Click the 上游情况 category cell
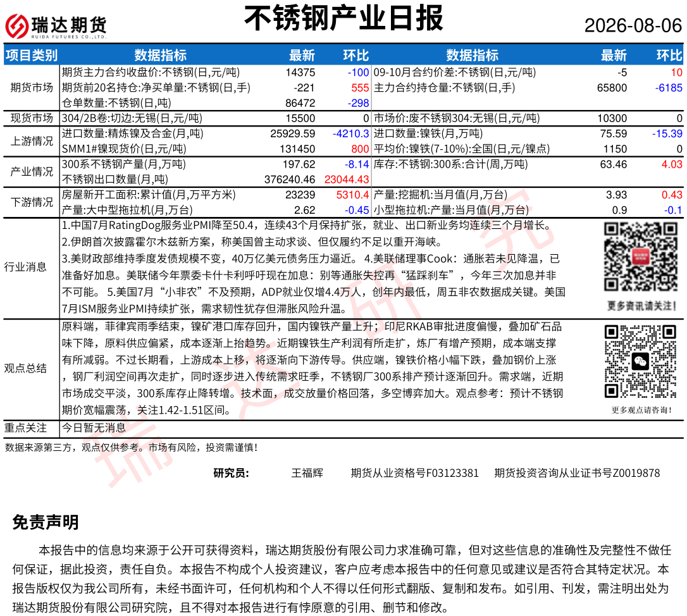 click(x=32, y=141)
